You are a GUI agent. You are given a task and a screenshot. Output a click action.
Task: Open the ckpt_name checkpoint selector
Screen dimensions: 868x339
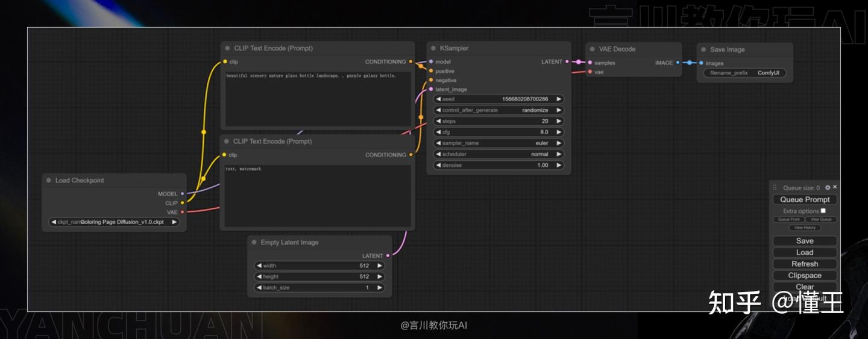(x=114, y=222)
